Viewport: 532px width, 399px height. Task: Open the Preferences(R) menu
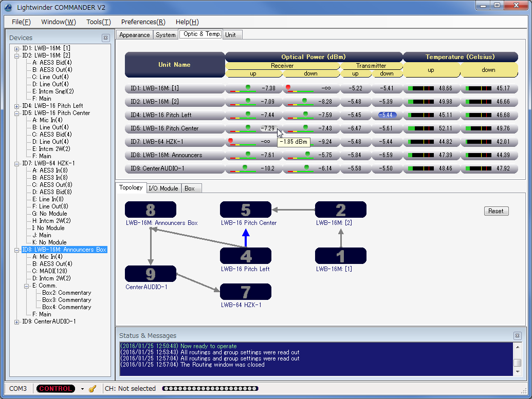coord(143,22)
